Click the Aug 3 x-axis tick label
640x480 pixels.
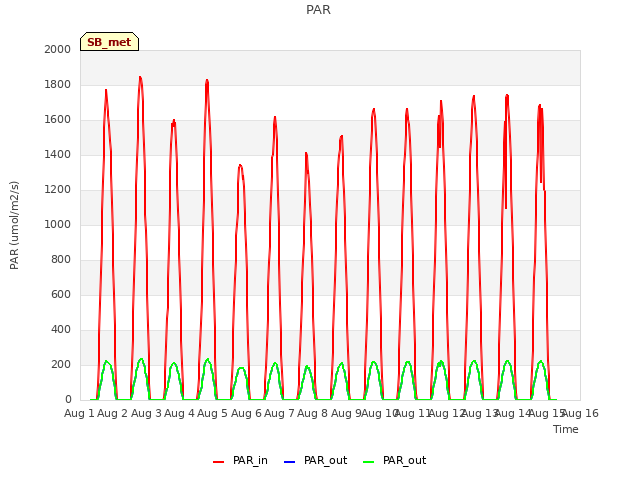(146, 413)
